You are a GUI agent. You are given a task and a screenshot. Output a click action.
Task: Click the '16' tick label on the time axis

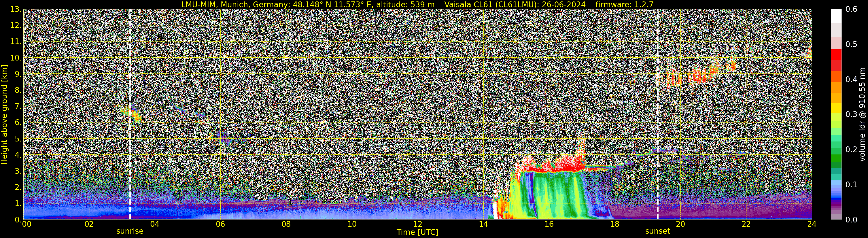549,224
